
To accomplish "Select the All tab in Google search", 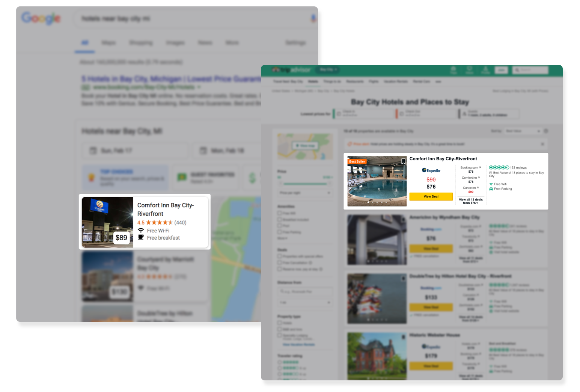I will [x=85, y=43].
